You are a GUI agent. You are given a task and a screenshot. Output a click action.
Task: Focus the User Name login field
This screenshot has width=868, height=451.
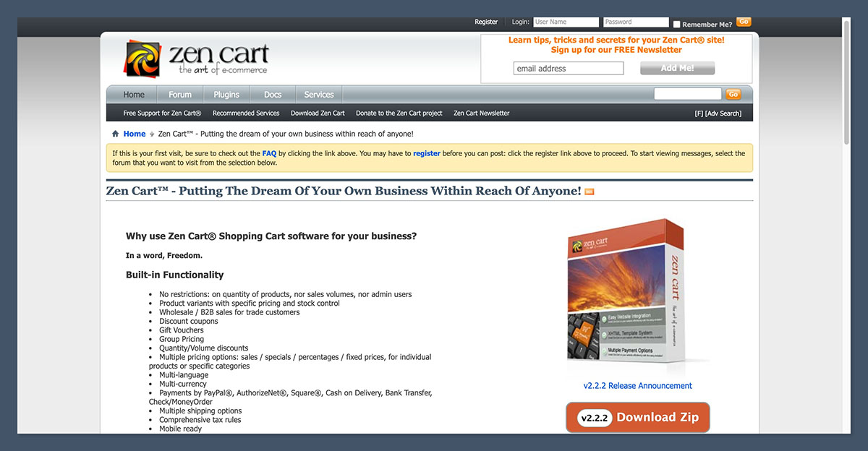(x=566, y=22)
